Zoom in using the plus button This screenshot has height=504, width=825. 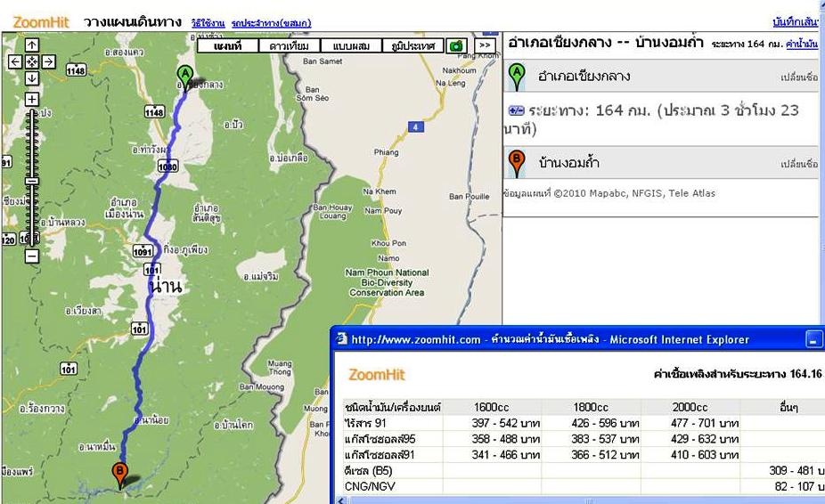click(31, 99)
